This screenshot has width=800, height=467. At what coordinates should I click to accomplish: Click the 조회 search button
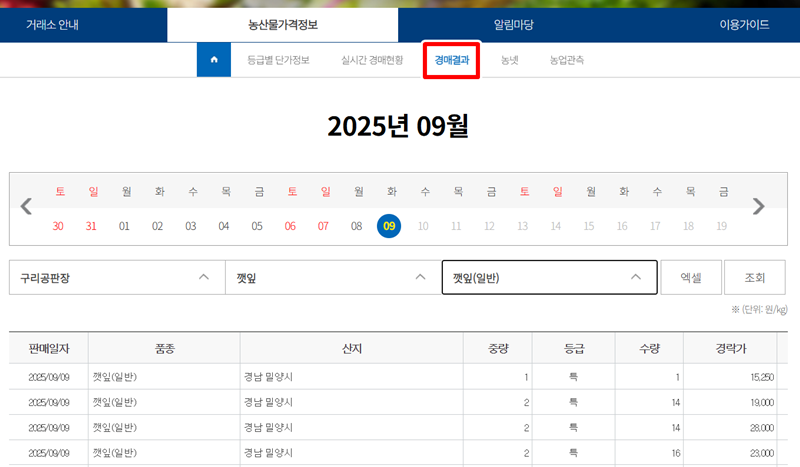tap(755, 278)
